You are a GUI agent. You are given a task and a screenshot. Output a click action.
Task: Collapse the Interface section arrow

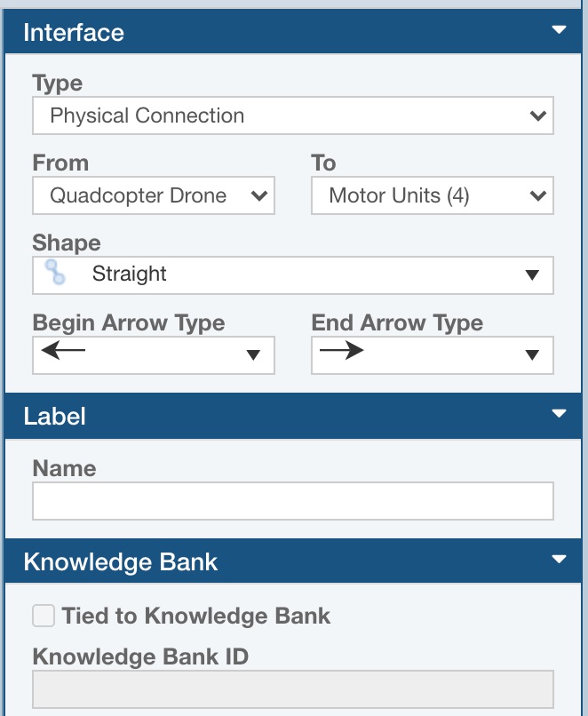point(559,29)
